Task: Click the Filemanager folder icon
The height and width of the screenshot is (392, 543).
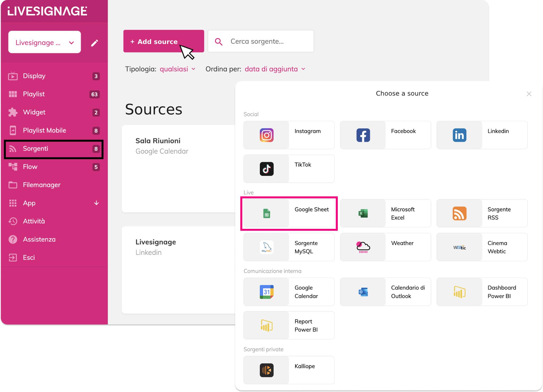Action: tap(13, 185)
